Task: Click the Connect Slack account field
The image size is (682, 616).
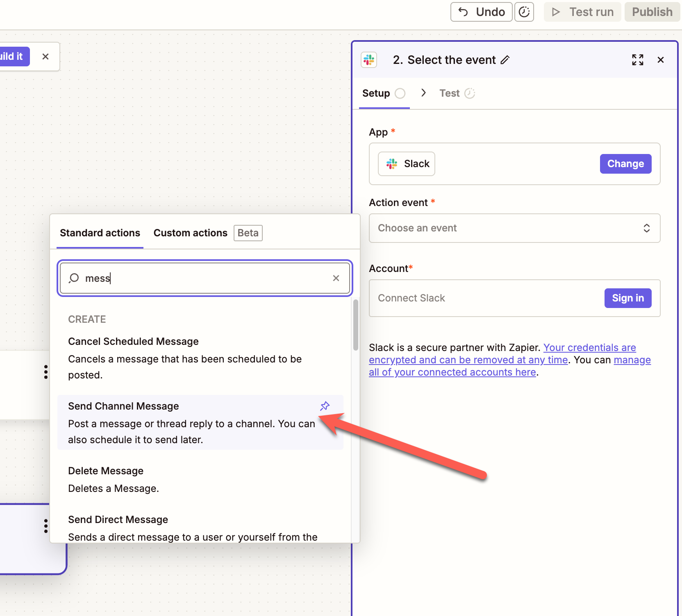Action: (x=514, y=298)
